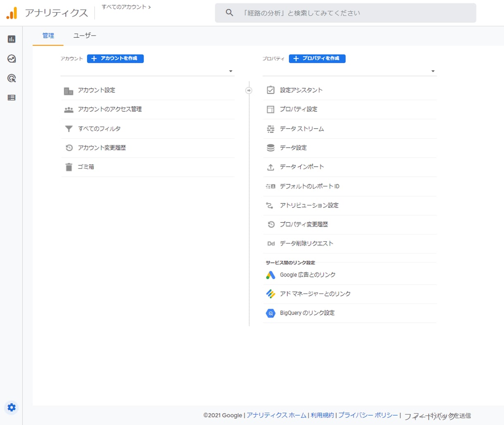Open プロパティ変更履歴 entry
Screen dimensions: 504x425
349,224
